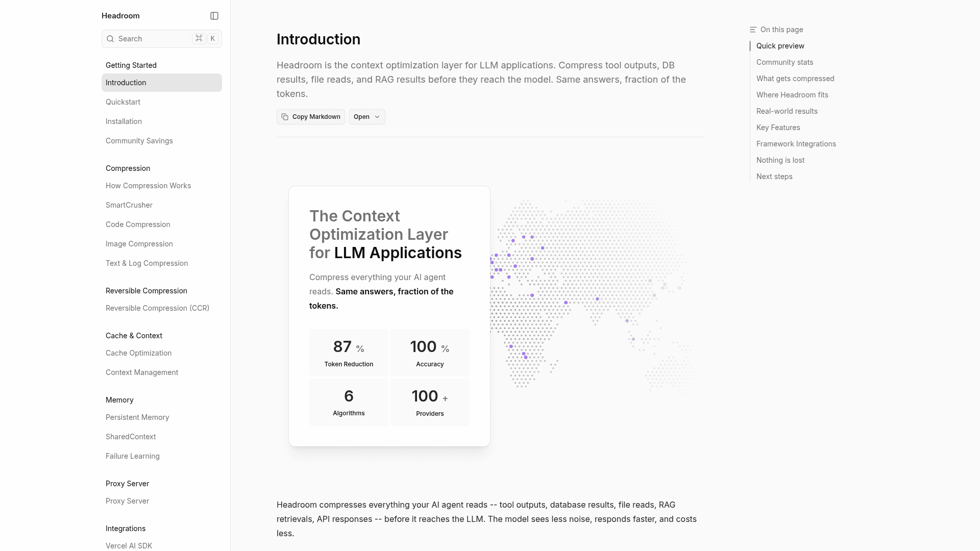
Task: Click The Context Optimization Layer headline
Action: 385,235
